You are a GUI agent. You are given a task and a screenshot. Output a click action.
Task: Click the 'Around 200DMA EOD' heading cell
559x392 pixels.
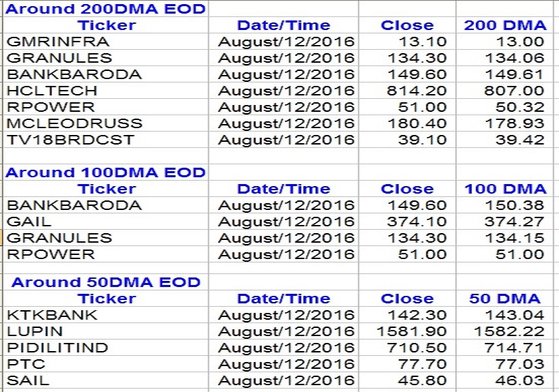(x=105, y=9)
